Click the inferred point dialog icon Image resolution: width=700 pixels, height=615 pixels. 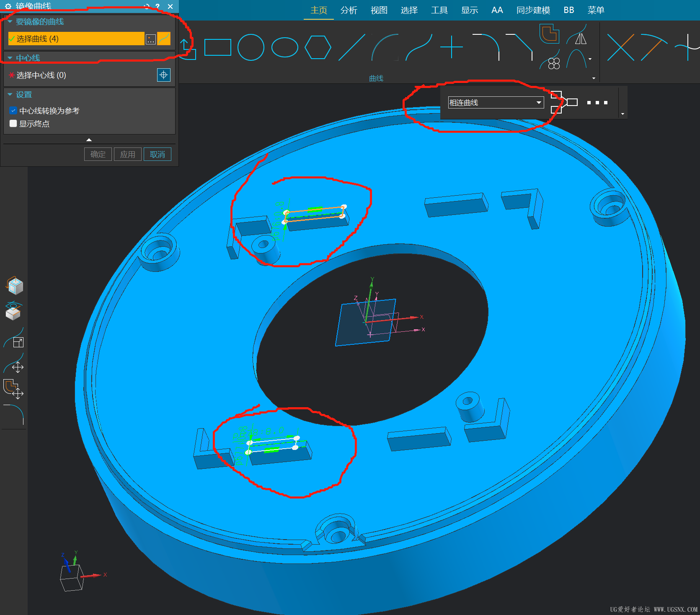[x=151, y=39]
